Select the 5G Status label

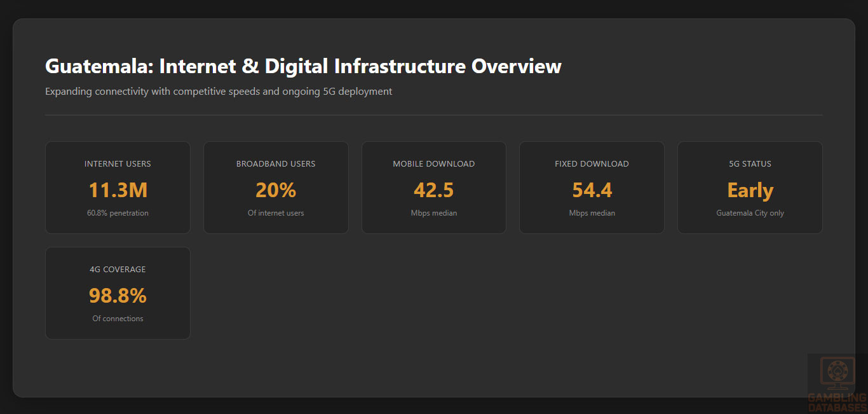pos(750,164)
